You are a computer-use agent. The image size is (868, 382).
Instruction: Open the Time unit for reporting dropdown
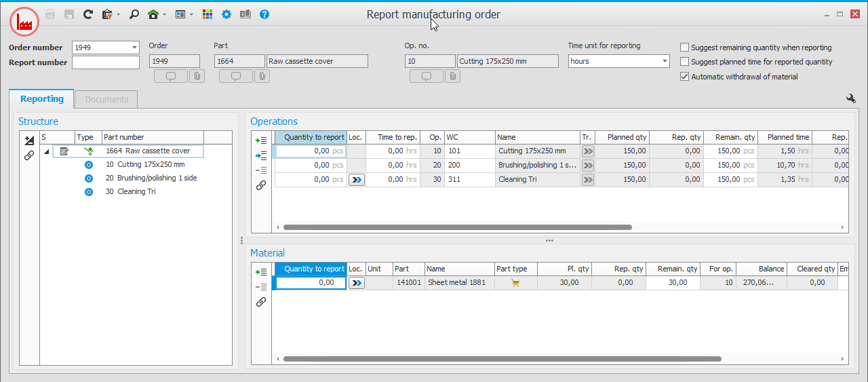coord(665,61)
